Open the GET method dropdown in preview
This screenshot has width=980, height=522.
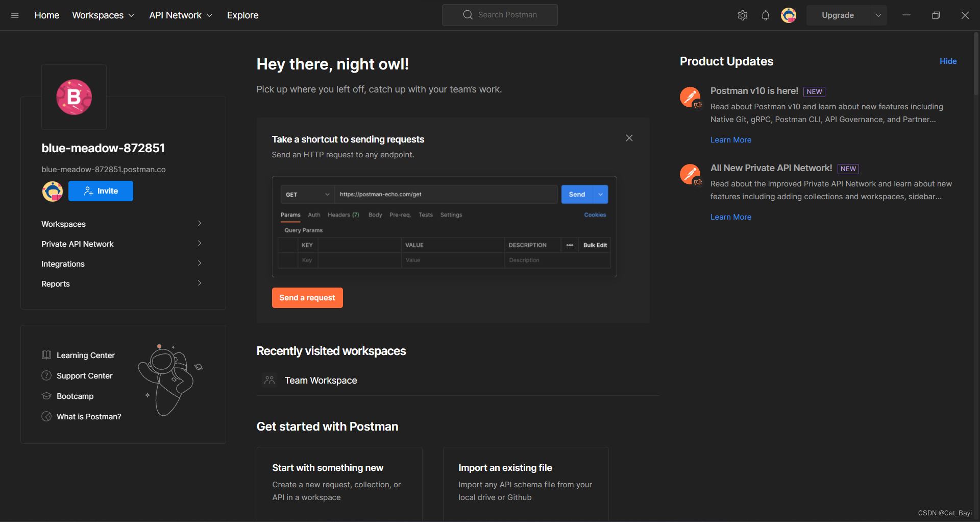pyautogui.click(x=307, y=195)
